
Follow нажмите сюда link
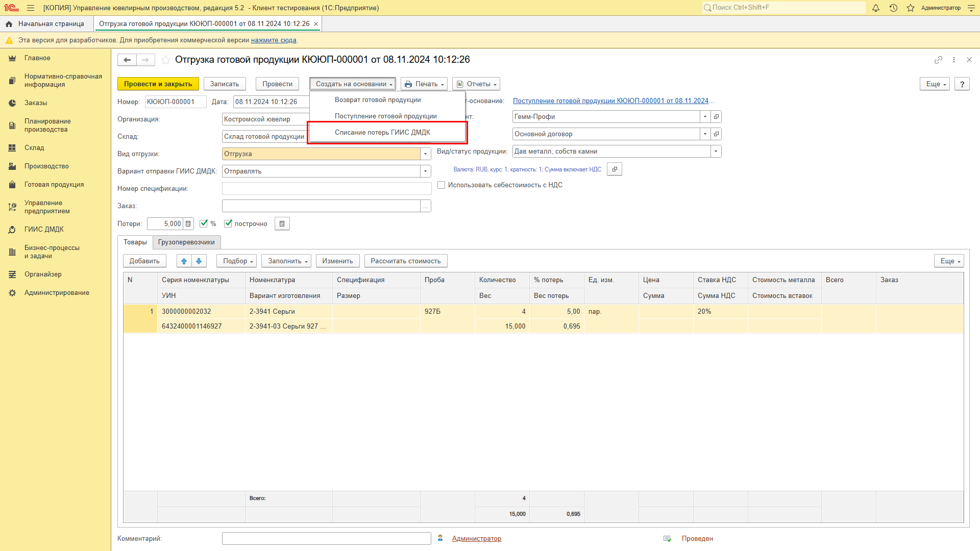[274, 40]
